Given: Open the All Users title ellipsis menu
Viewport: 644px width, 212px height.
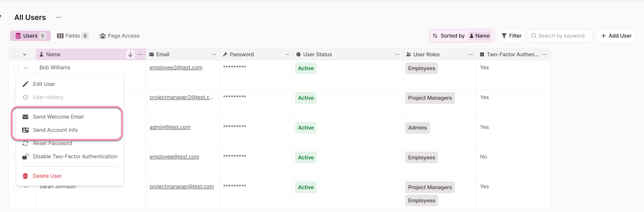Looking at the screenshot, I should pos(58,17).
